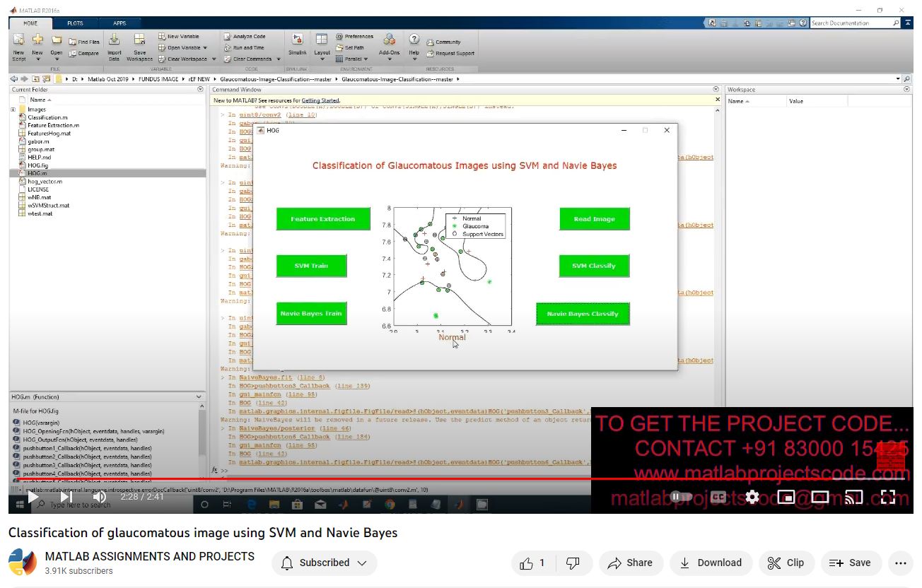
Task: Click the Request Support icon
Action: click(x=431, y=53)
